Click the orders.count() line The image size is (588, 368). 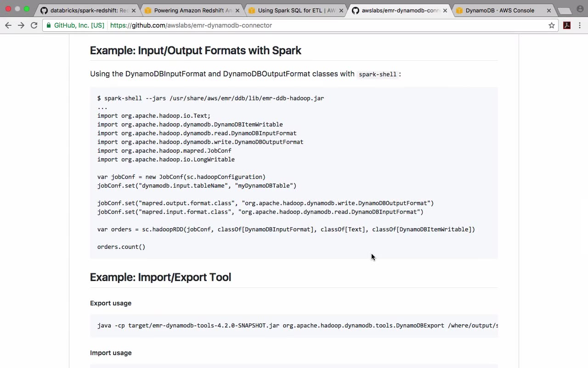tap(121, 247)
